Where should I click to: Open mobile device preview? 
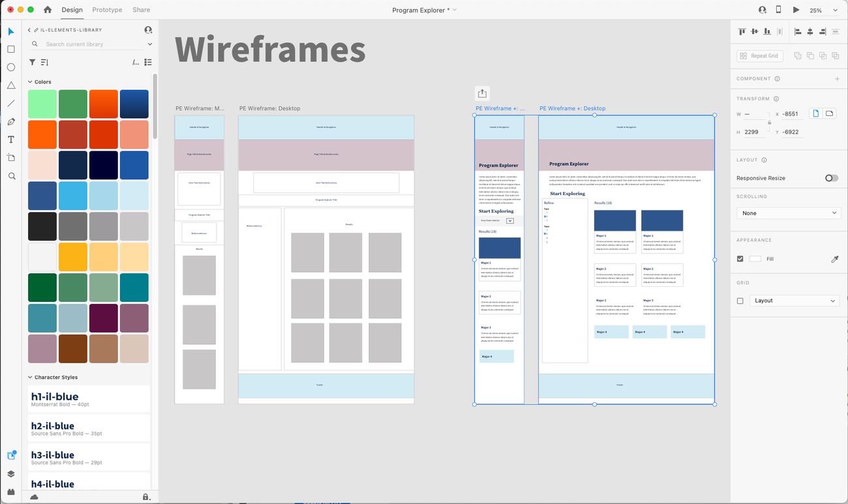click(778, 10)
